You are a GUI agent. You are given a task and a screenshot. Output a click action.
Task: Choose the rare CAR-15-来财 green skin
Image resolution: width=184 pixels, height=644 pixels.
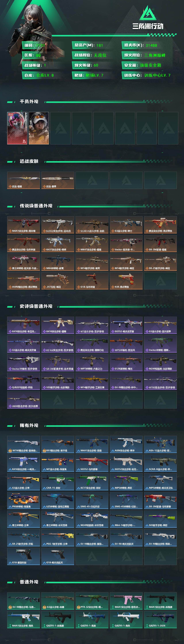pos(58,481)
